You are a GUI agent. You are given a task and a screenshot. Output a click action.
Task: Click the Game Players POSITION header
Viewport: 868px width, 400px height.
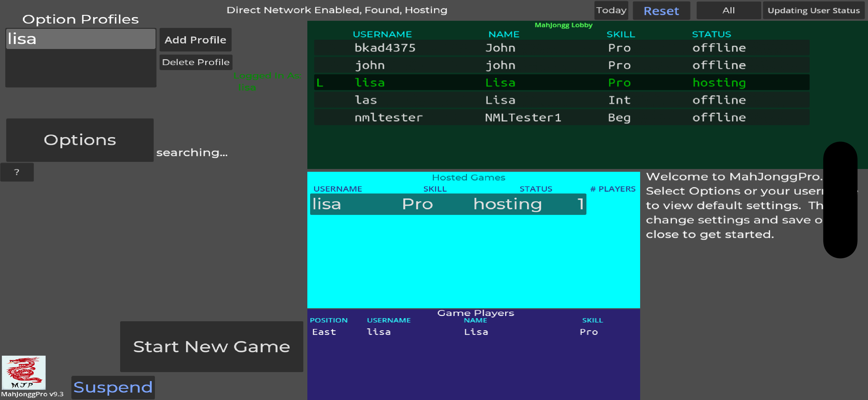click(x=328, y=320)
